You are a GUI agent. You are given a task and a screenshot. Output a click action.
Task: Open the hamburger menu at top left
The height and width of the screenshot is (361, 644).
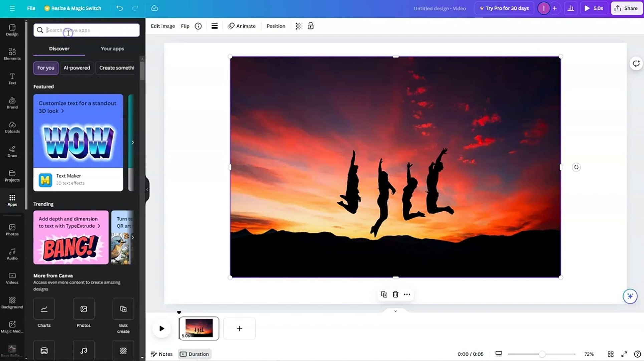pos(12,8)
